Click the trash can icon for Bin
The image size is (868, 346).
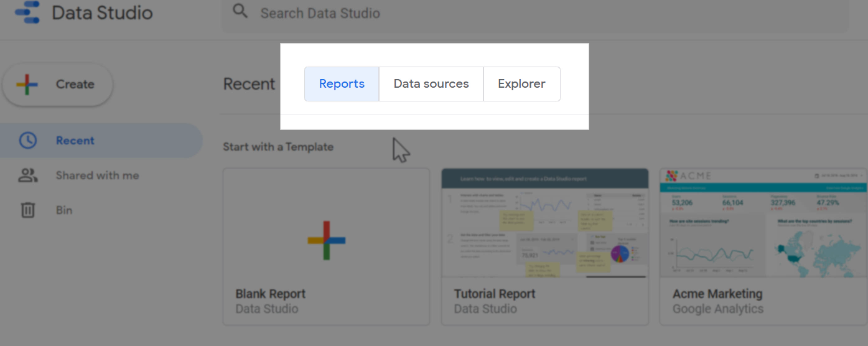(28, 210)
